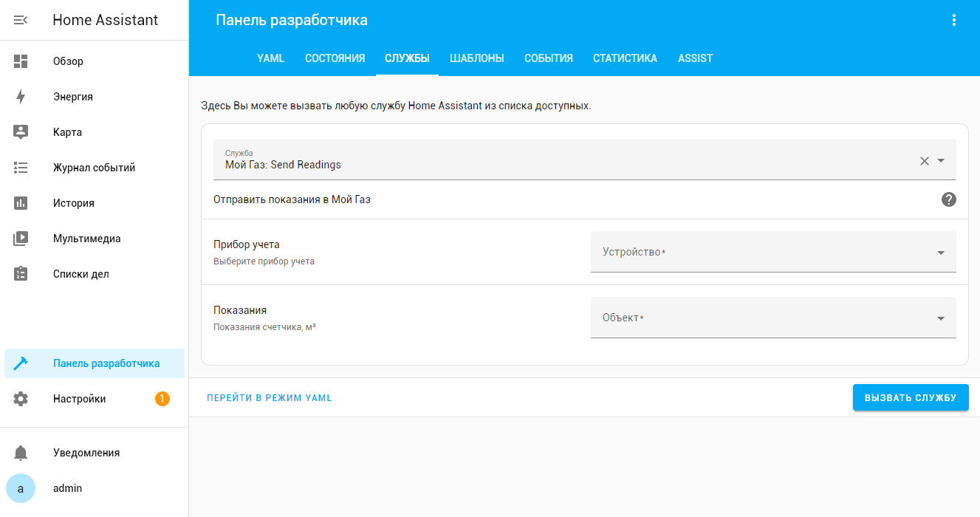Switch to the Шаблоны tab
The height and width of the screenshot is (517, 980).
click(477, 58)
